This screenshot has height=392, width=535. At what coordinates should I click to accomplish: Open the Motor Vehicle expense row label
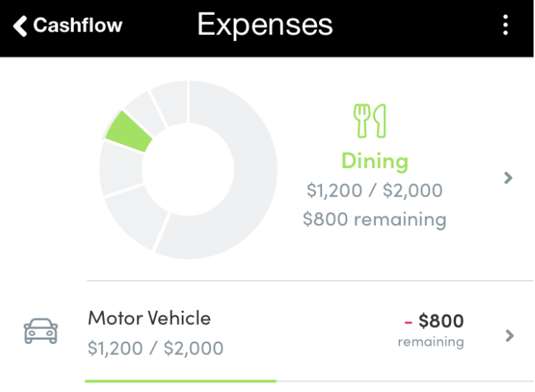click(x=149, y=318)
